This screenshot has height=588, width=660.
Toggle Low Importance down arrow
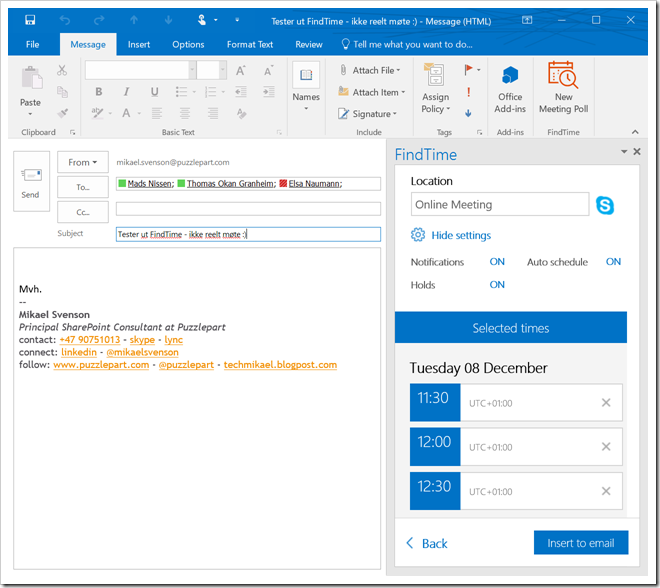pyautogui.click(x=468, y=113)
